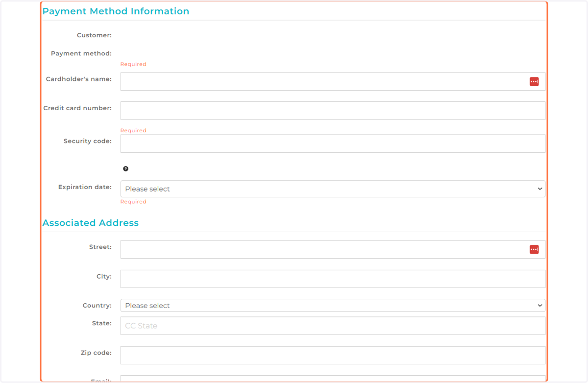This screenshot has height=383, width=588.
Task: Focus the Security code input field
Action: (x=333, y=144)
